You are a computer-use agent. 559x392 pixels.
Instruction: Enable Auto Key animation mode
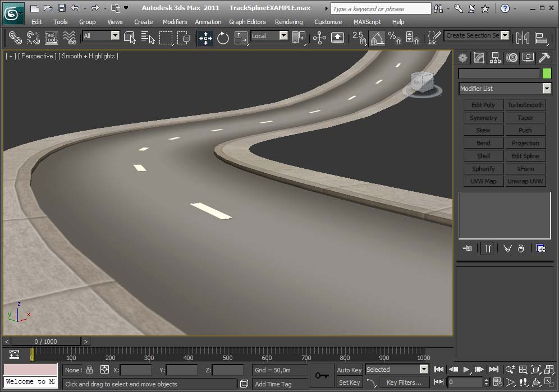click(349, 370)
